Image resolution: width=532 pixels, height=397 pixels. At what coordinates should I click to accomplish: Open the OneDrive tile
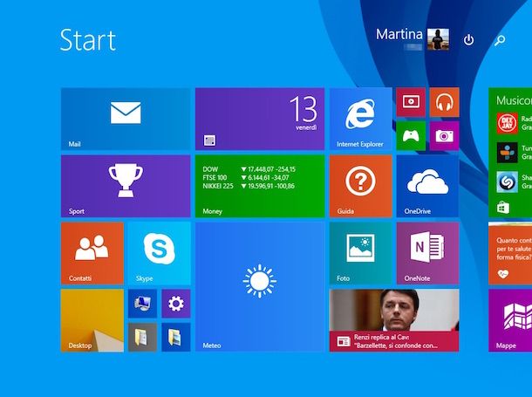[427, 186]
